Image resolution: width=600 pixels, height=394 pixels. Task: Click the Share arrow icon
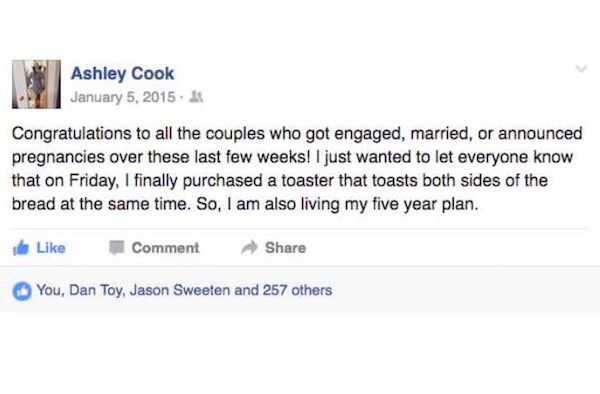[x=249, y=247]
